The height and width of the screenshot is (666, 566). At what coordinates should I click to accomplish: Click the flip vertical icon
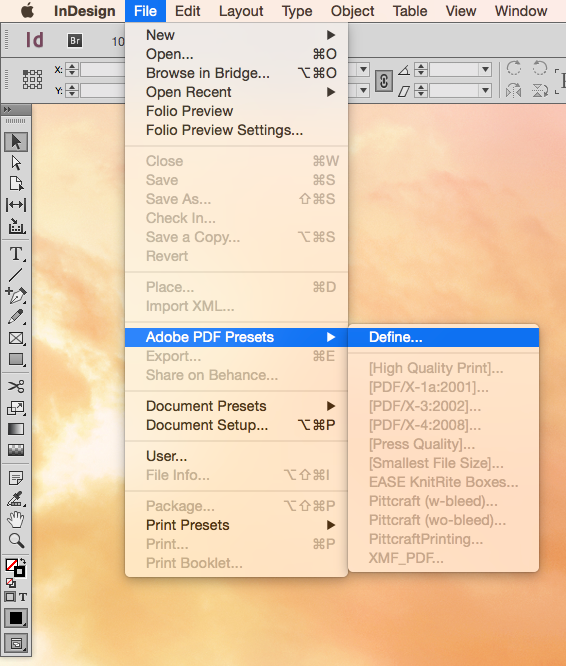[540, 90]
